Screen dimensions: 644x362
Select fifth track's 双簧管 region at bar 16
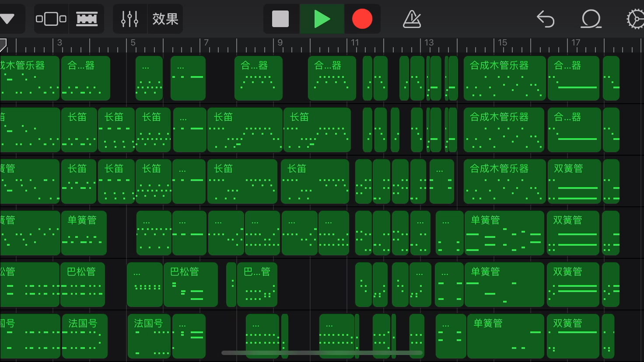(573, 285)
